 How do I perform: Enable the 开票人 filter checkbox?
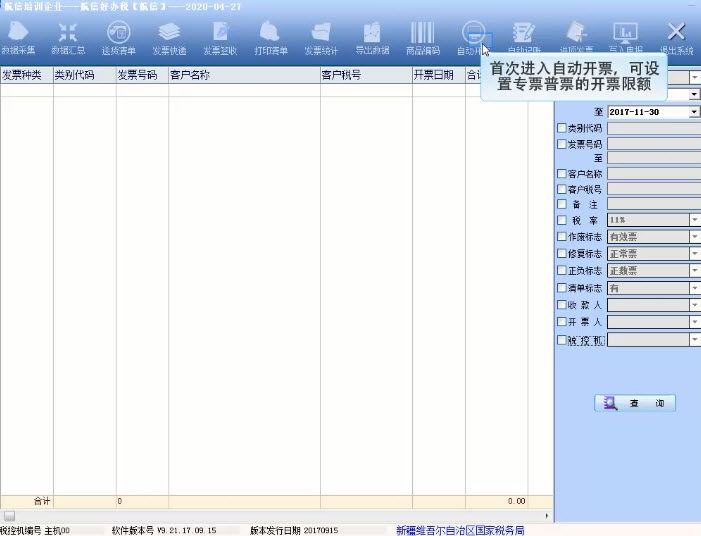click(562, 322)
